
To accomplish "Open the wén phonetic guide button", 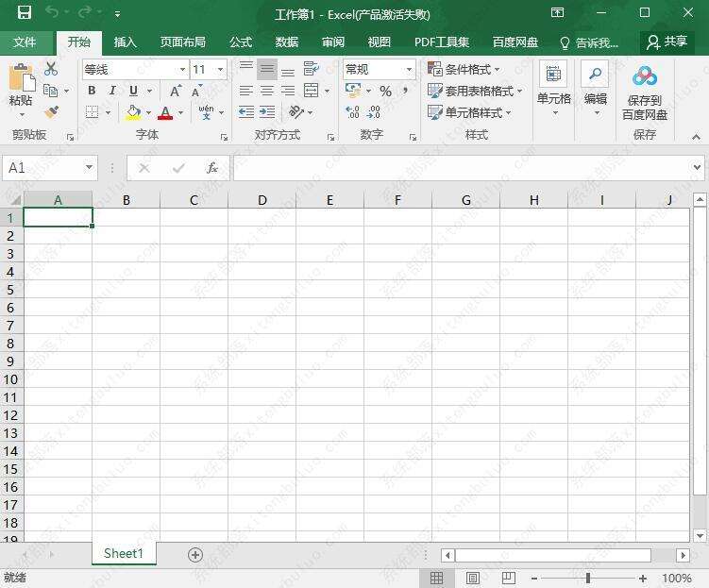I will click(206, 111).
